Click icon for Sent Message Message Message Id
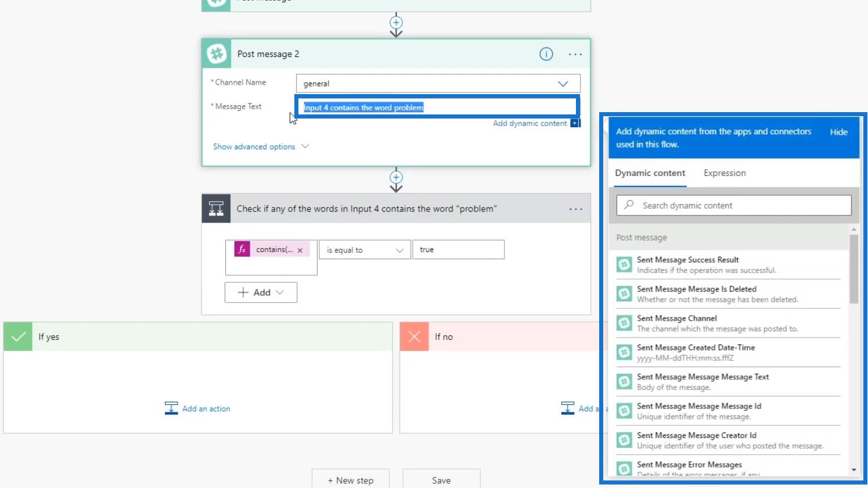Viewport: 868px width, 488px height. tap(624, 411)
